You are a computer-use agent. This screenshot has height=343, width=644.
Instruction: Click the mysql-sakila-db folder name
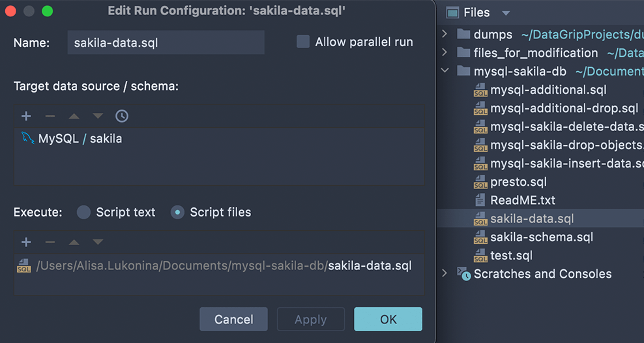[x=520, y=71]
